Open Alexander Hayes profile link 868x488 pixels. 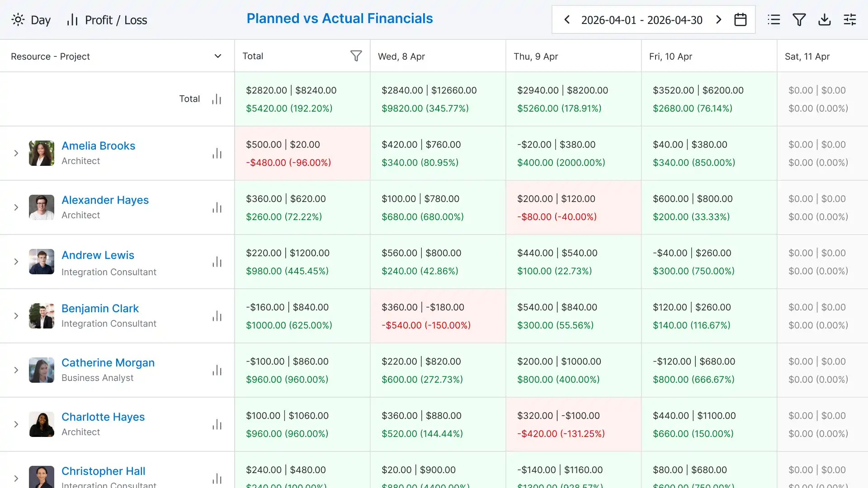(x=105, y=200)
